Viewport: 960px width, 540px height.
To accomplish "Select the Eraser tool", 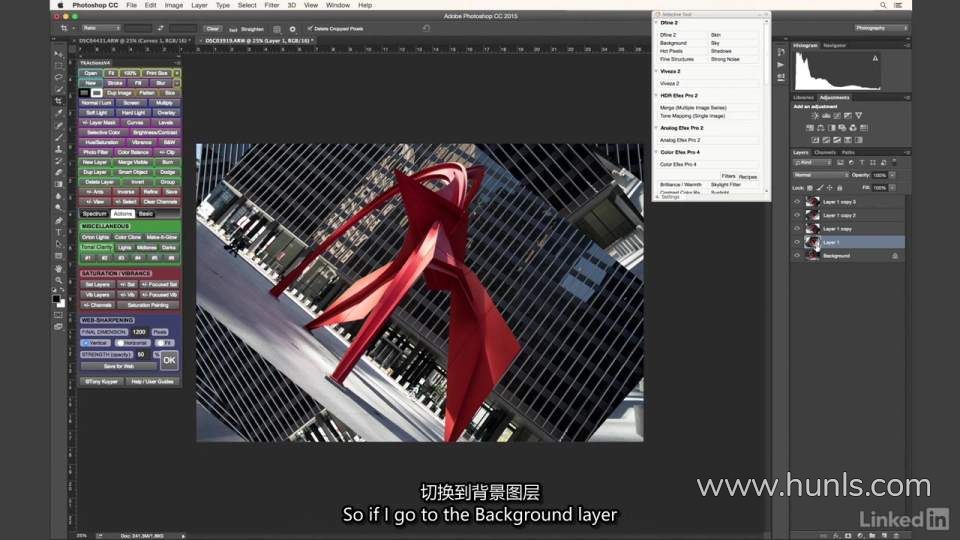I will point(59,173).
